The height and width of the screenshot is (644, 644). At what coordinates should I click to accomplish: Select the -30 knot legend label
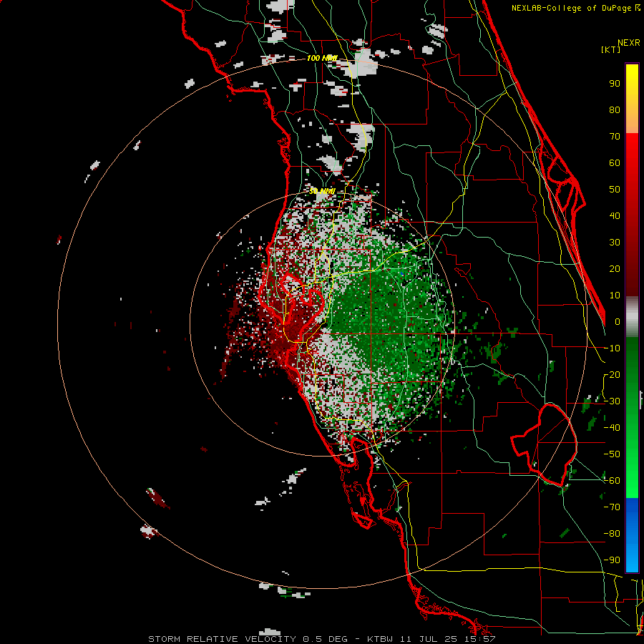pos(612,401)
